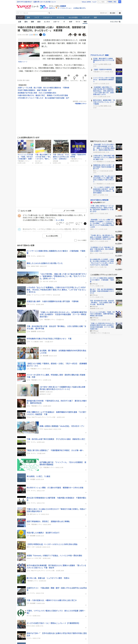Dismiss the 千葉・館山の海岸 recommended card
Viewport: 138px width, 644px height.
point(50,163)
